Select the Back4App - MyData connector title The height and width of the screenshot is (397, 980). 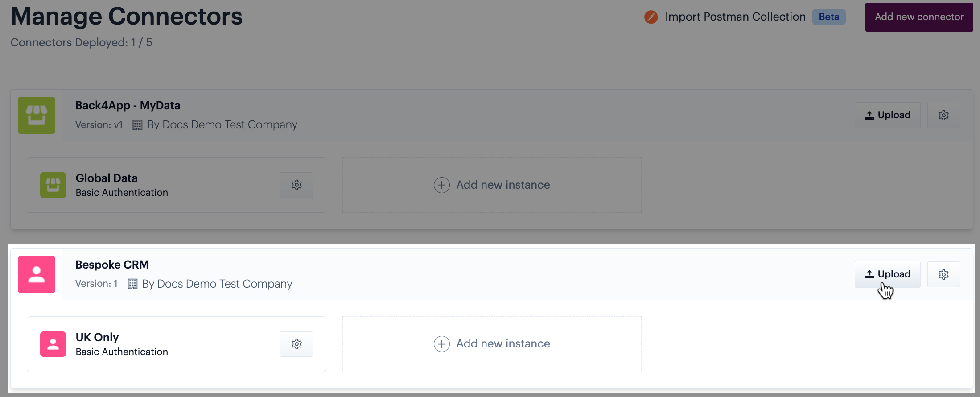pyautogui.click(x=128, y=105)
